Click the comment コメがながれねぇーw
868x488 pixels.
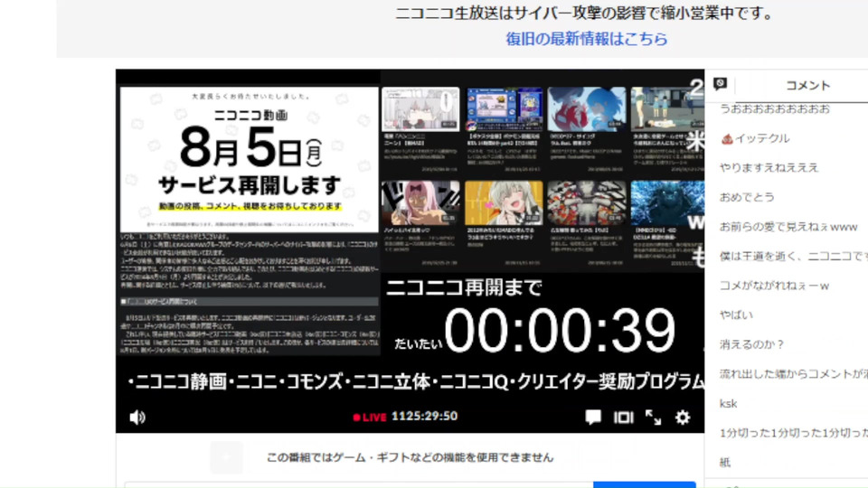tap(774, 286)
